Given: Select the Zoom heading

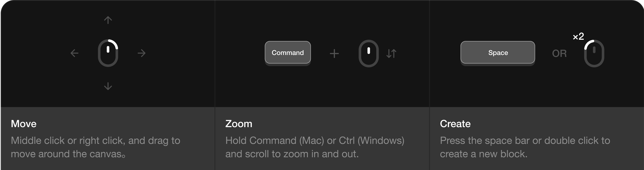Looking at the screenshot, I should (x=239, y=124).
